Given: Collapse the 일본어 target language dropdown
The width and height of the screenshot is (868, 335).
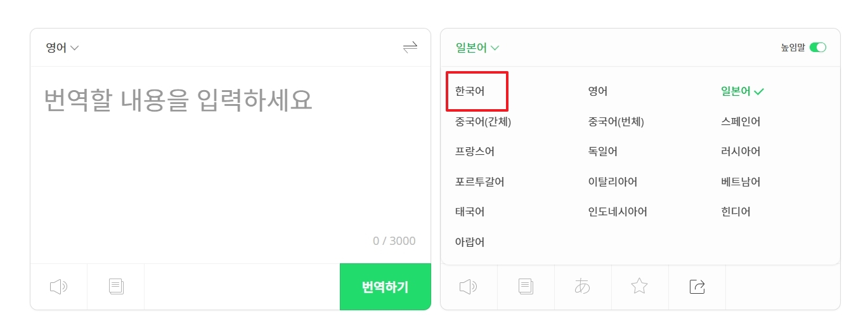Looking at the screenshot, I should [477, 48].
